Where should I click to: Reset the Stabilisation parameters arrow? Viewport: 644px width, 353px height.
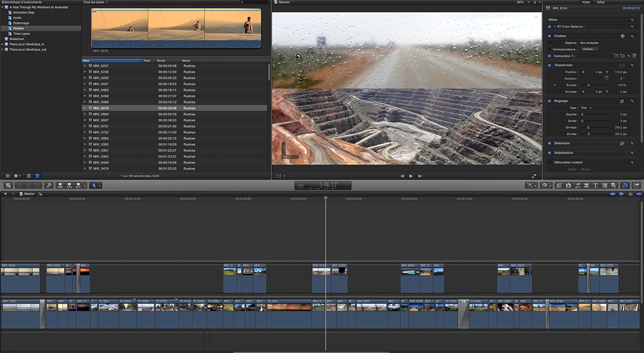632,153
